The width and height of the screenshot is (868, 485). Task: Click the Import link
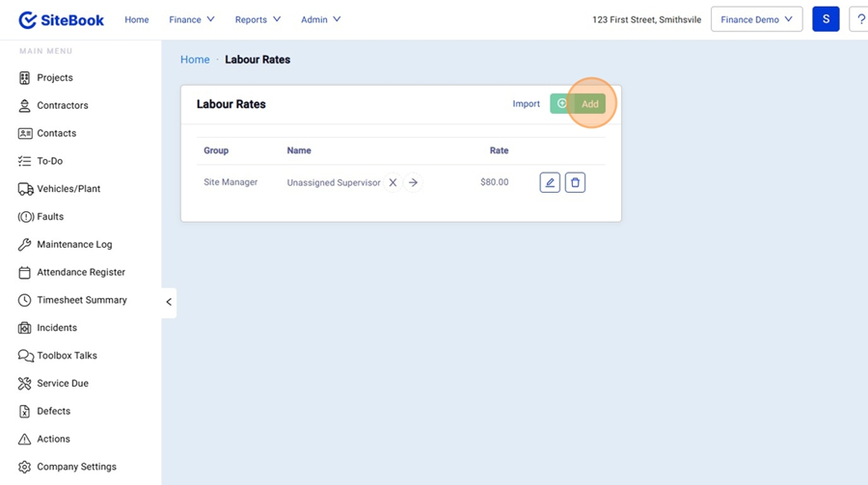(x=526, y=104)
